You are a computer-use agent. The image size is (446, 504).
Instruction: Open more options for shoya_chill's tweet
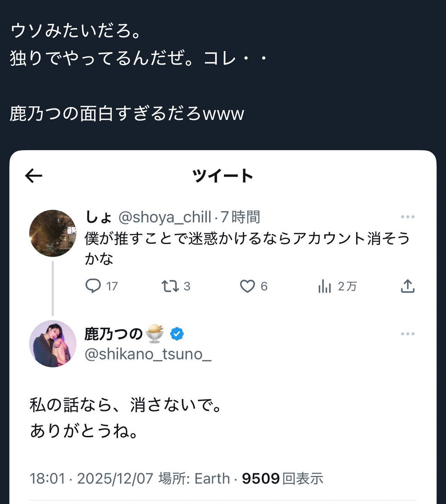pos(407,217)
